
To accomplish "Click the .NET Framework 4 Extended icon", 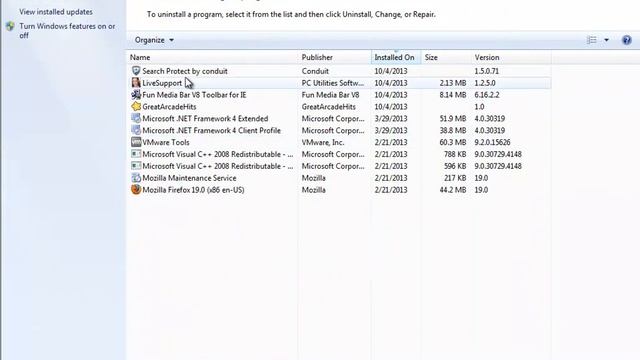I will [136, 118].
